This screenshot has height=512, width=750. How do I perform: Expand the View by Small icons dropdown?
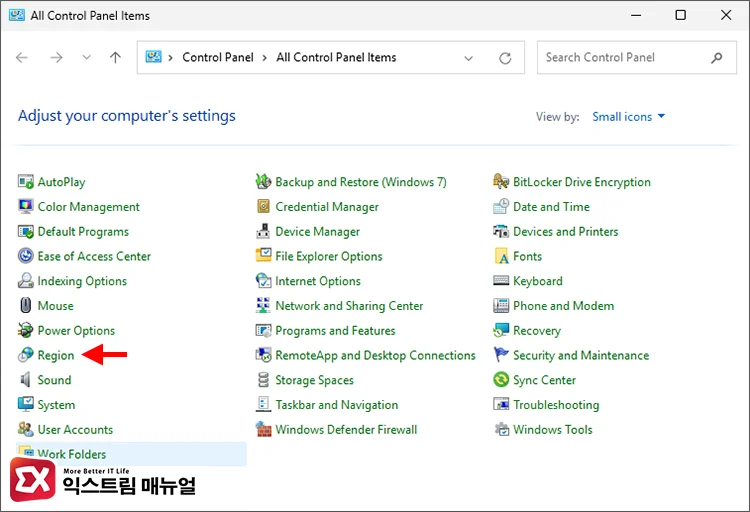pos(629,117)
